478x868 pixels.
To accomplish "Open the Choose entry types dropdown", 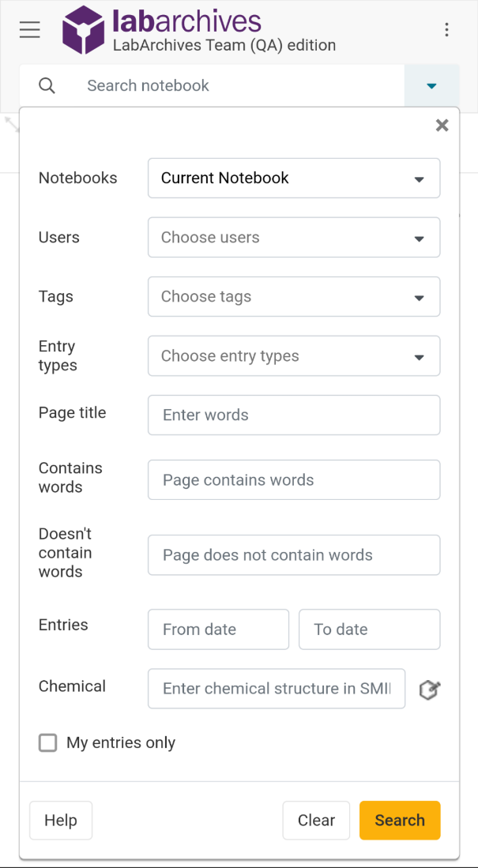I will click(294, 356).
